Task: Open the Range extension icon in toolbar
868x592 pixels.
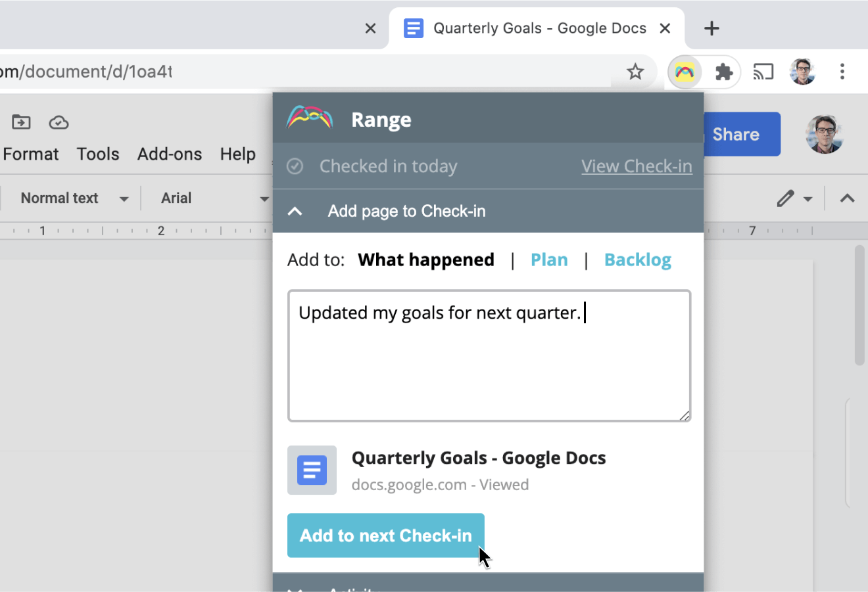Action: pos(685,72)
